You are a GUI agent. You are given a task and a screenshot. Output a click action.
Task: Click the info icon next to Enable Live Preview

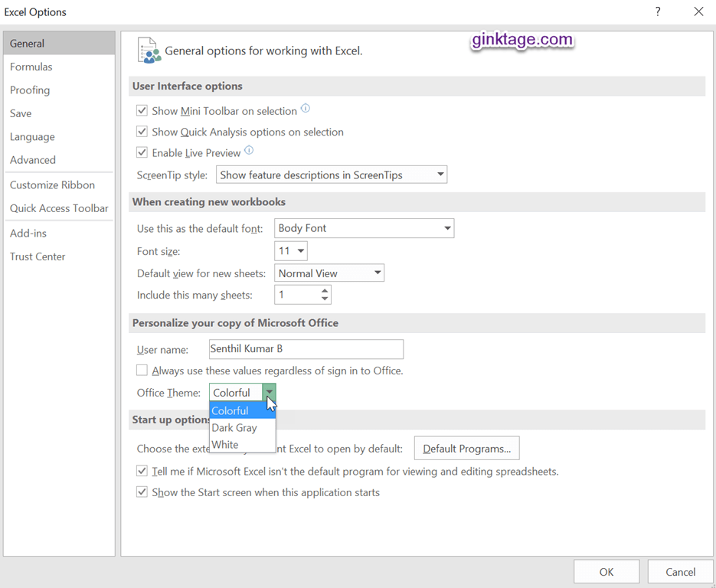coord(247,151)
